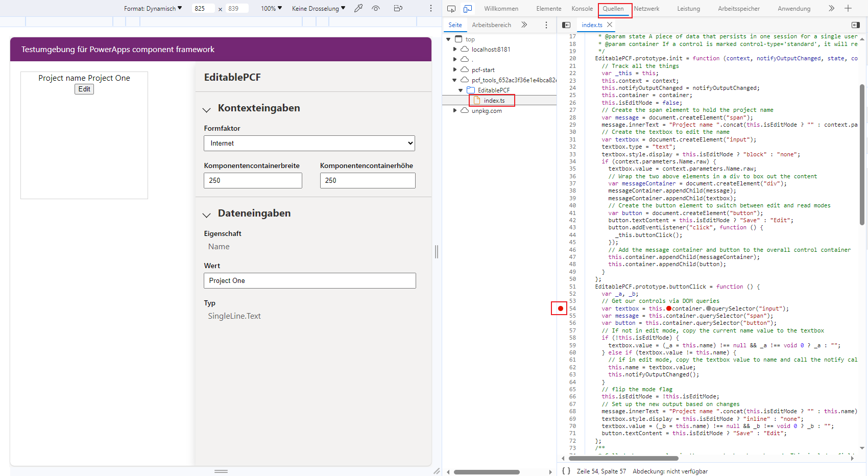Image resolution: width=868 pixels, height=476 pixels.
Task: Toggle the device emulation toolbar icon
Action: [x=467, y=9]
